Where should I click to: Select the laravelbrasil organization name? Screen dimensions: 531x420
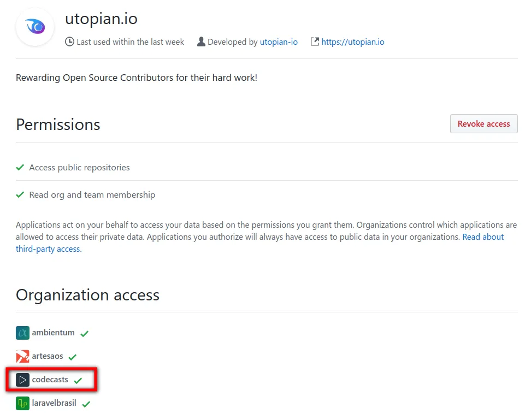54,403
